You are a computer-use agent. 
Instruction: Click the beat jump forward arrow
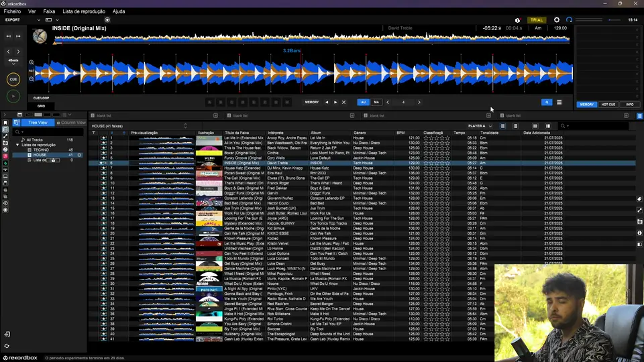18,52
